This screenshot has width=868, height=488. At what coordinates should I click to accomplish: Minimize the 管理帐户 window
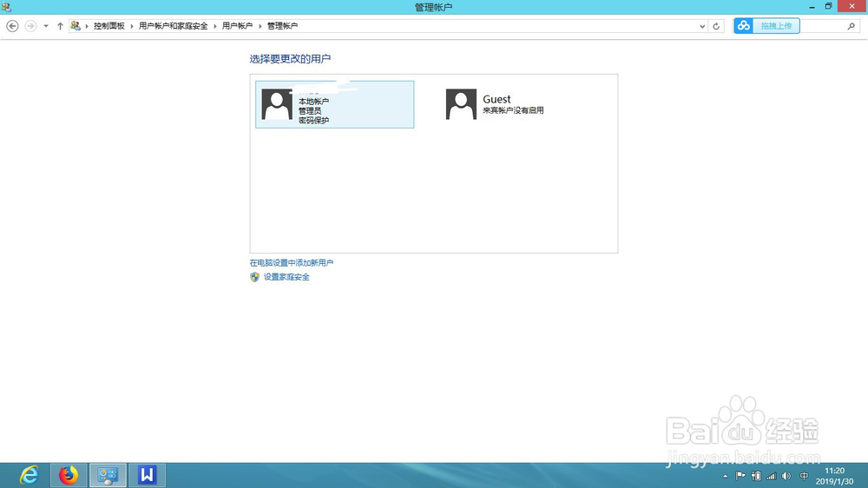click(812, 7)
